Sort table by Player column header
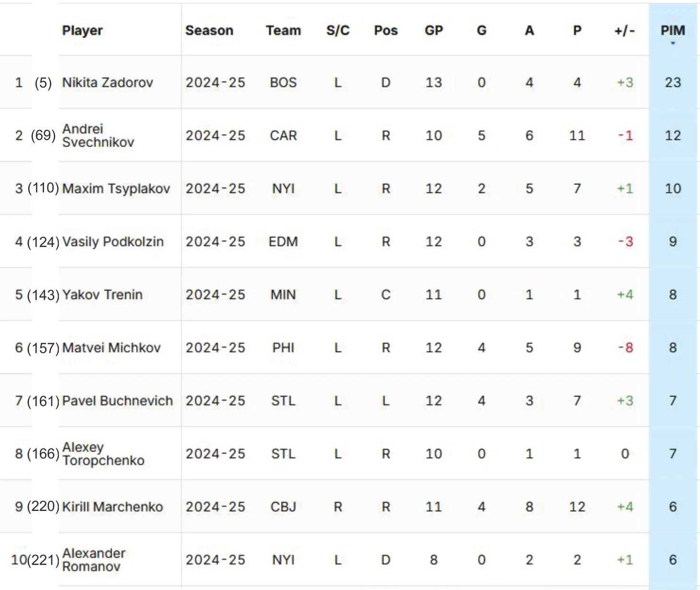700x590 pixels. coord(82,30)
